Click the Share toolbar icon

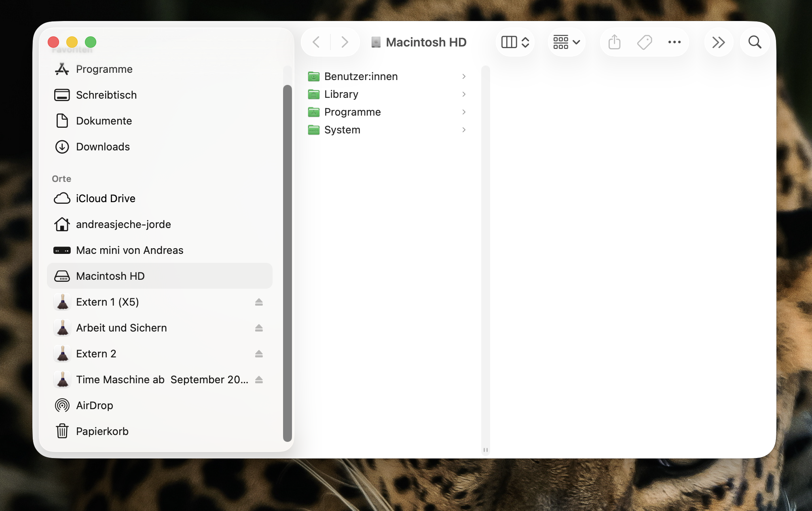tap(614, 42)
